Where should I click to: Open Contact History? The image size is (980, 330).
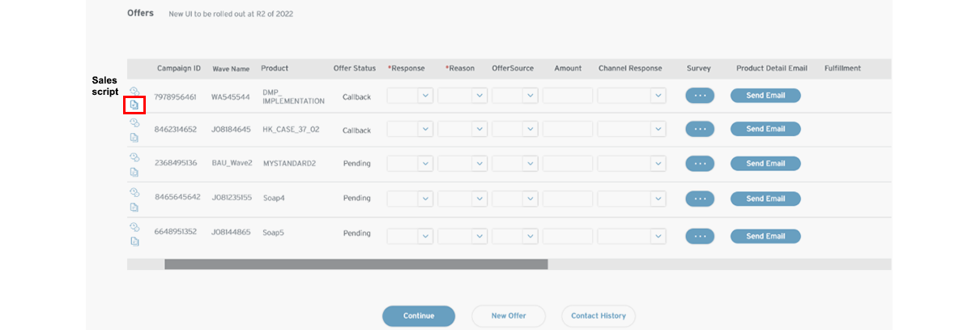point(598,316)
